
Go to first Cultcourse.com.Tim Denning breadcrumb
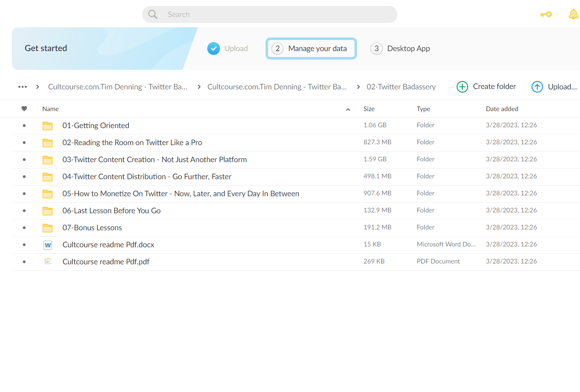click(118, 87)
